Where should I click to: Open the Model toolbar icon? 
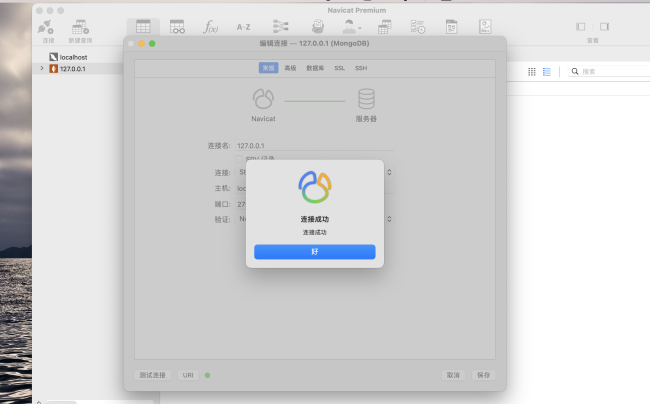tap(451, 27)
